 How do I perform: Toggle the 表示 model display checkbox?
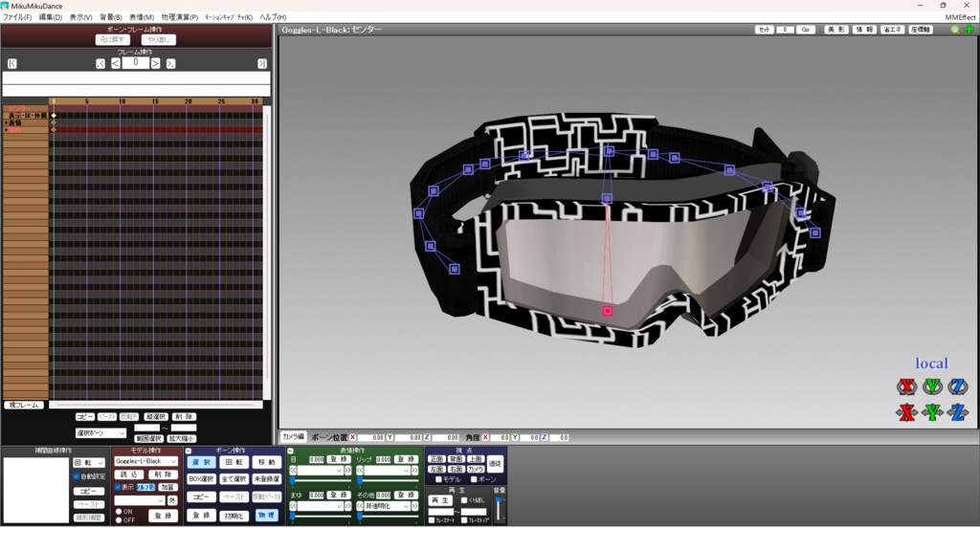(x=118, y=487)
